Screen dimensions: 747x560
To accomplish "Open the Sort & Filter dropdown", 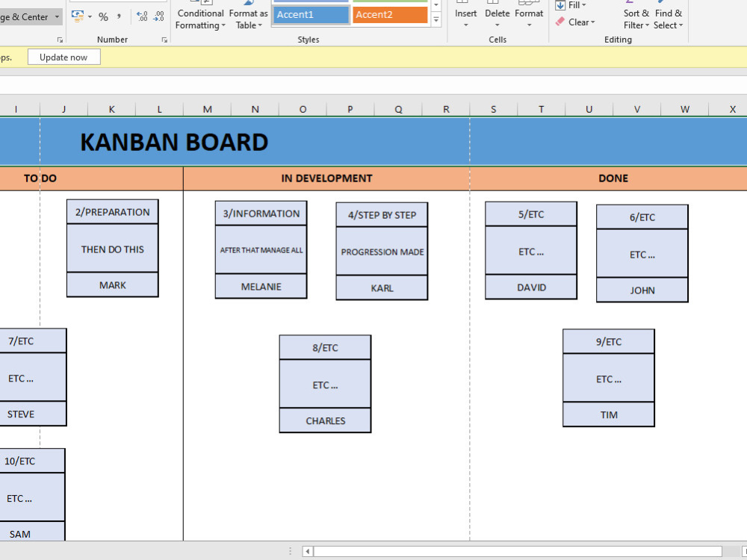I will click(x=636, y=18).
